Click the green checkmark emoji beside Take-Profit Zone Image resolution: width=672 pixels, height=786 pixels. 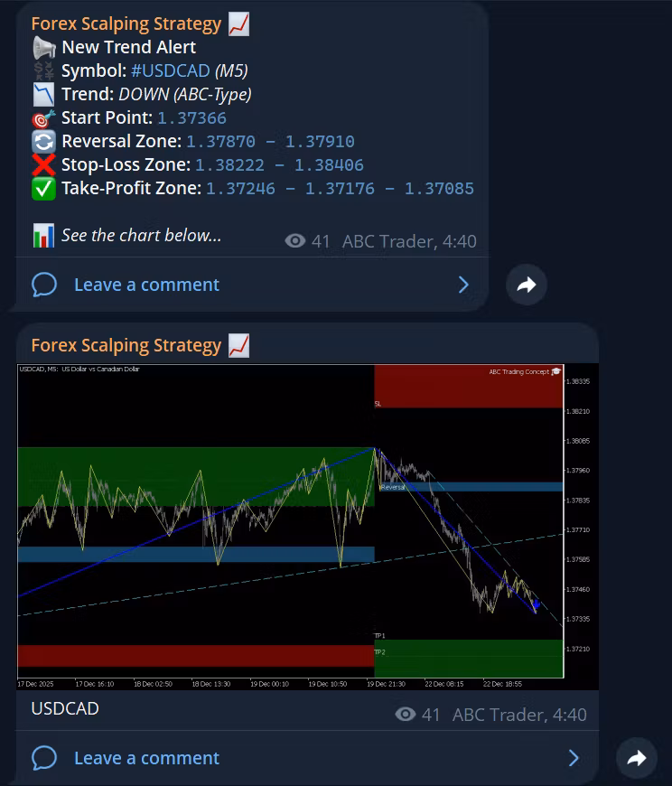point(43,189)
